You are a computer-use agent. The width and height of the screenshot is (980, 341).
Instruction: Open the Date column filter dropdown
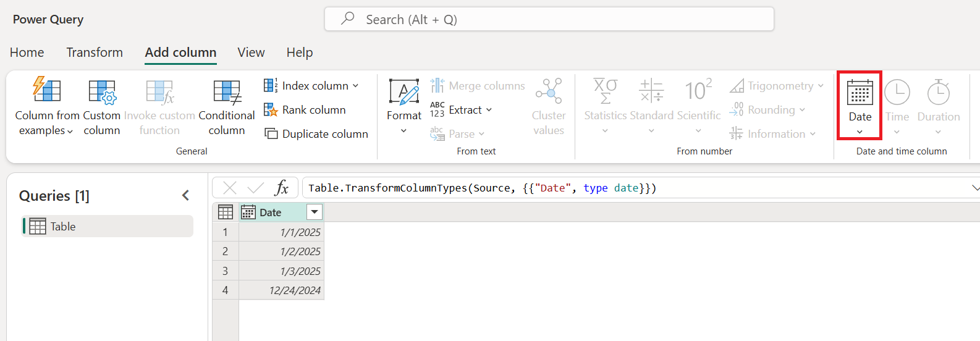pyautogui.click(x=315, y=213)
